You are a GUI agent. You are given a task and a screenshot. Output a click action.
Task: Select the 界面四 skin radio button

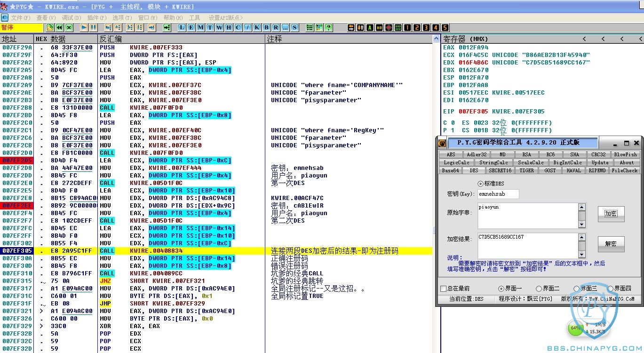[x=611, y=289]
